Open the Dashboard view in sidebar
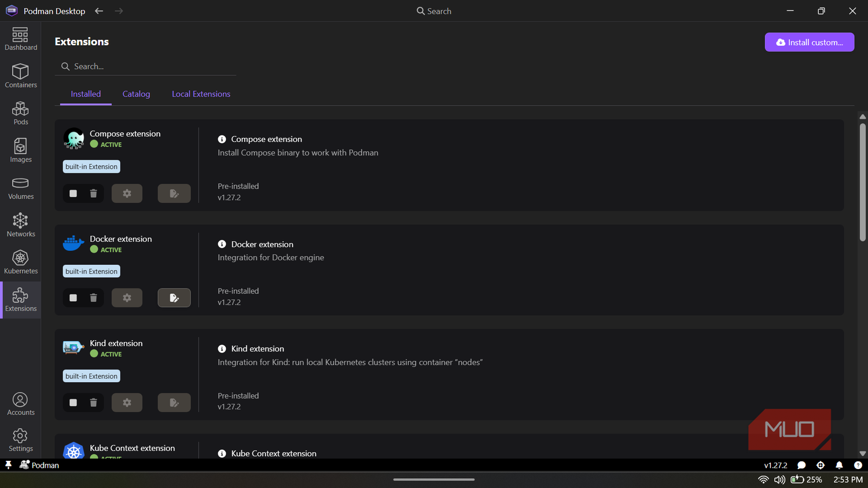868x488 pixels. point(20,39)
